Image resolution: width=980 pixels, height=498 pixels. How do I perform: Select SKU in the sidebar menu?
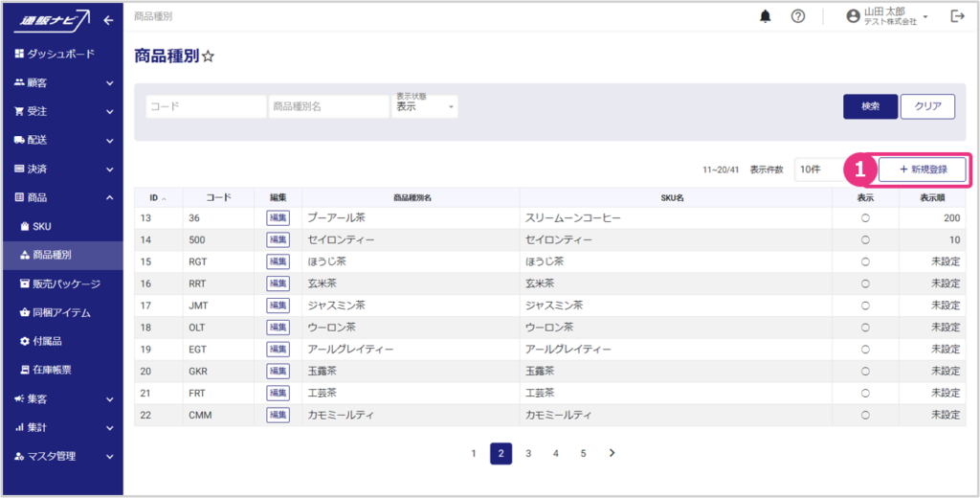pyautogui.click(x=41, y=226)
